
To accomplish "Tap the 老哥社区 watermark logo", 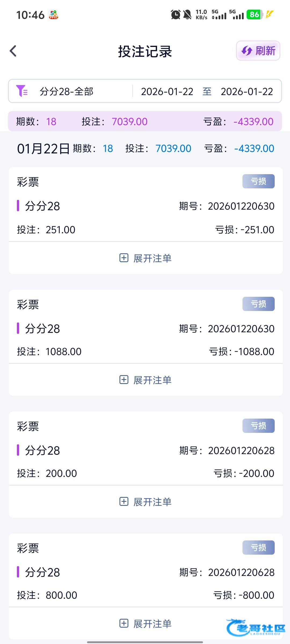I will [x=255, y=627].
